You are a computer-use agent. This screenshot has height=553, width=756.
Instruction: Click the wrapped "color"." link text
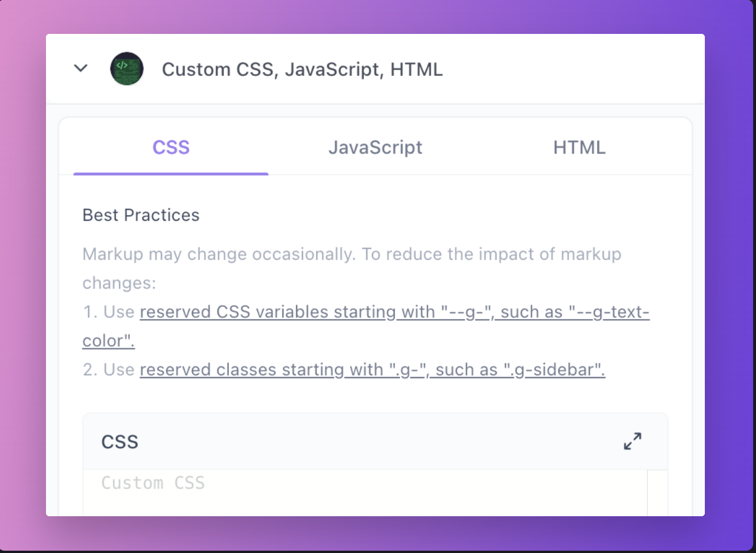click(108, 341)
